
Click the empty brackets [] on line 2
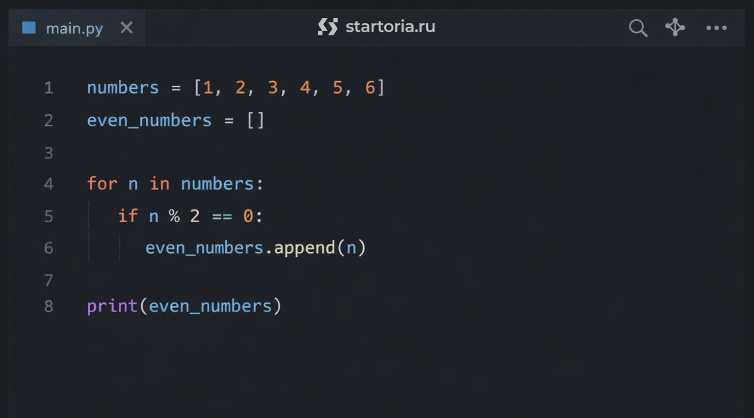(x=255, y=120)
